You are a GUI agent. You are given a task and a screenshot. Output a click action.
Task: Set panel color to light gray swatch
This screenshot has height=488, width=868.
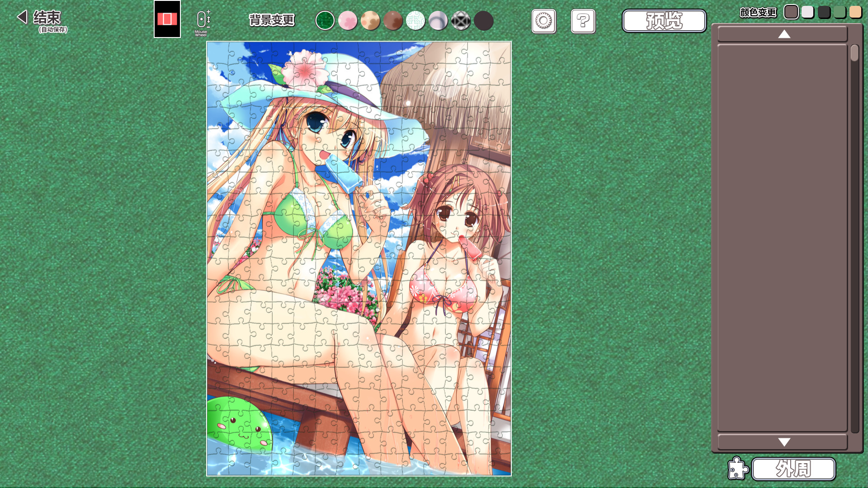point(807,12)
